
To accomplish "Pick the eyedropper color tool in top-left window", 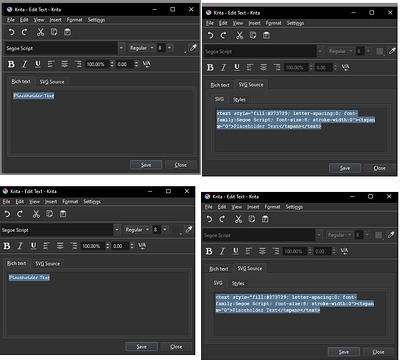I will pyautogui.click(x=193, y=48).
